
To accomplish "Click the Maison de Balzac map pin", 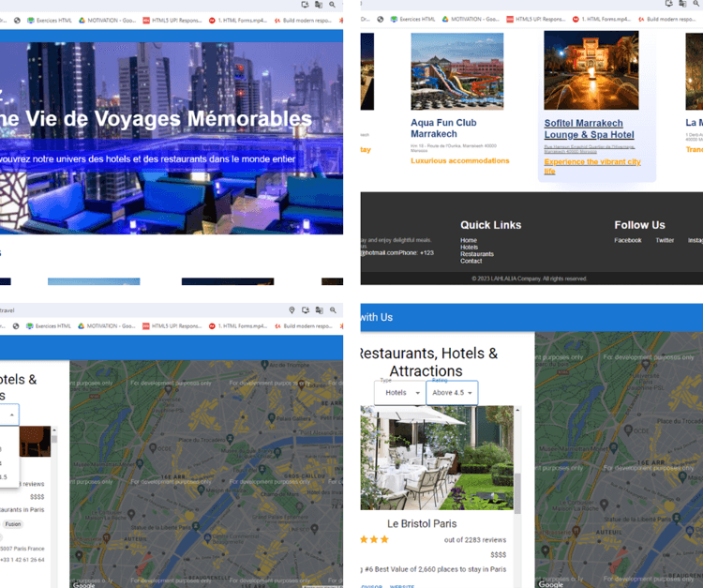I will (201, 490).
